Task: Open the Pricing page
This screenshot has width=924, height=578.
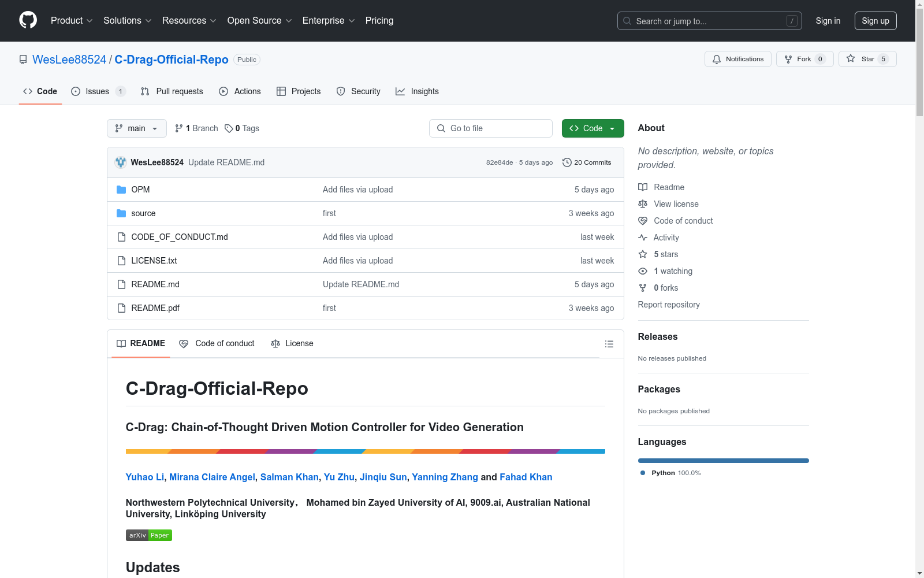Action: click(379, 20)
